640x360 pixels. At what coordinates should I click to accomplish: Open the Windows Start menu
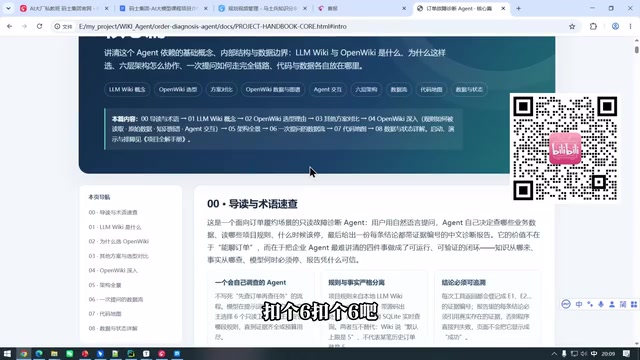coord(7,353)
